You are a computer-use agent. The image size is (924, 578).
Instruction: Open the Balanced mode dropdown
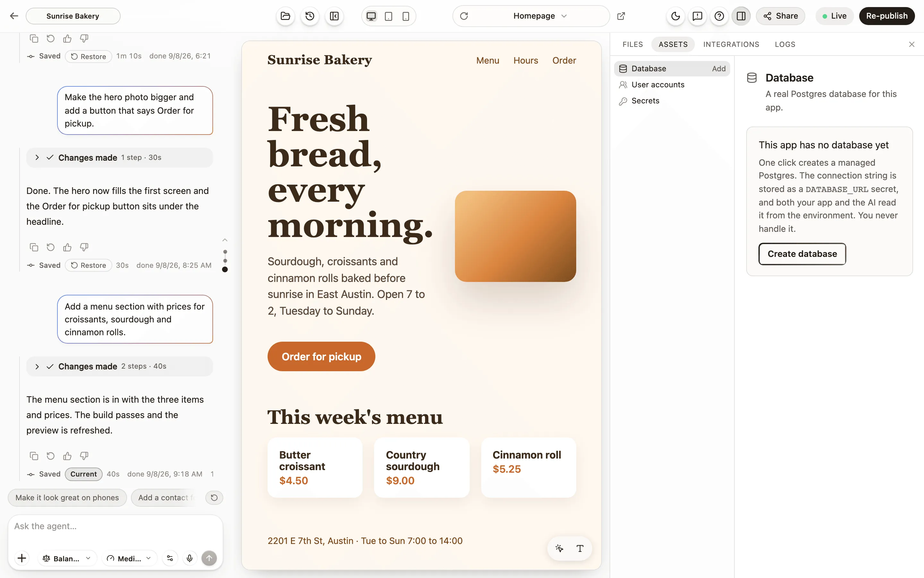pos(67,558)
